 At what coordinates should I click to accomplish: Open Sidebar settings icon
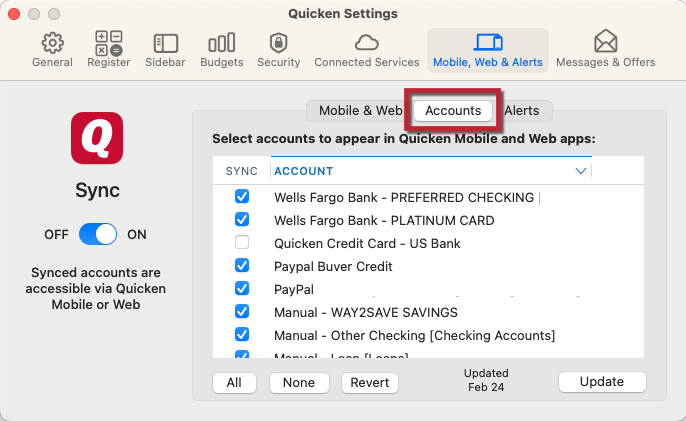[165, 43]
